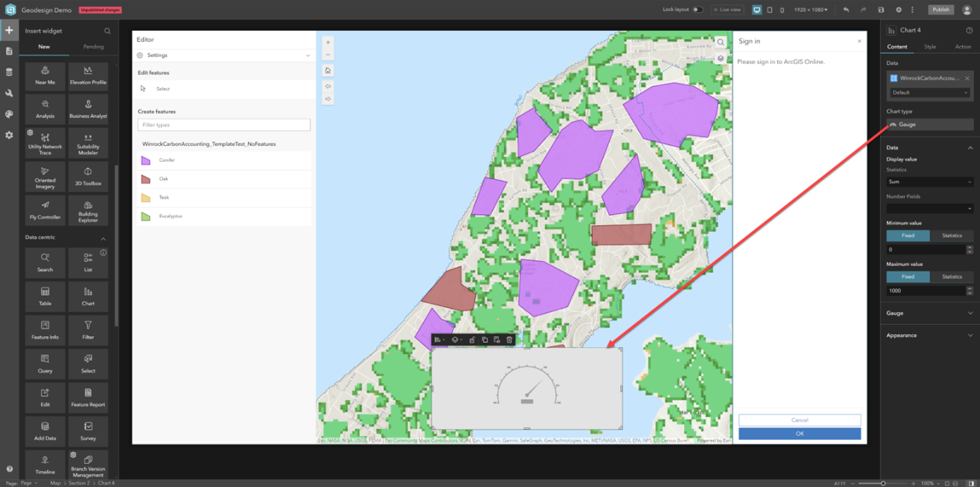980x487 pixels.
Task: Open the Utility wrench icon in sidebar
Action: 9,93
